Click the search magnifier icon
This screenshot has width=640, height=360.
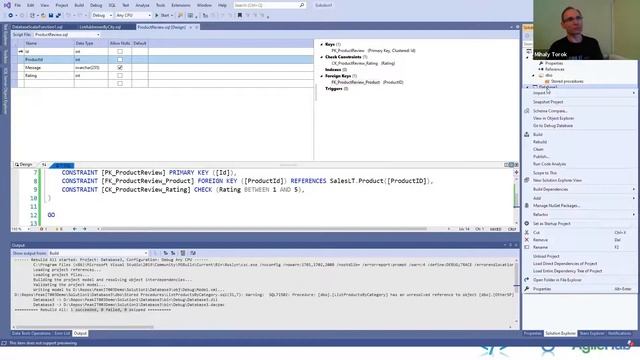(302, 5)
